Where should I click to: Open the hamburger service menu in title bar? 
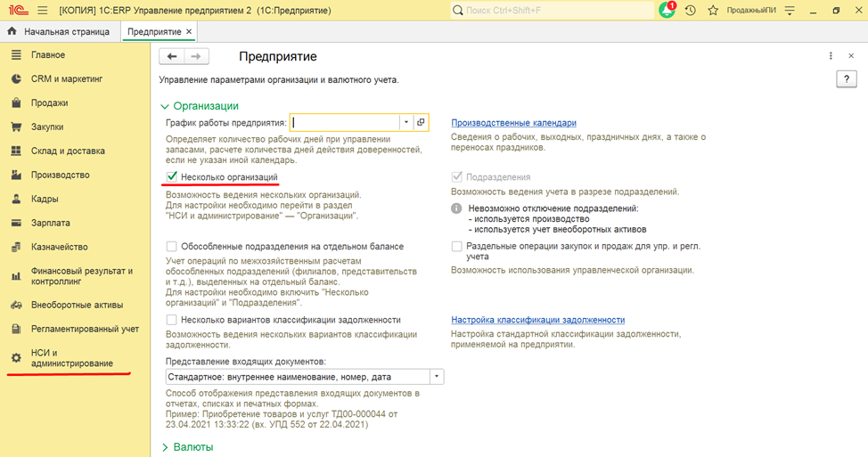[x=42, y=11]
